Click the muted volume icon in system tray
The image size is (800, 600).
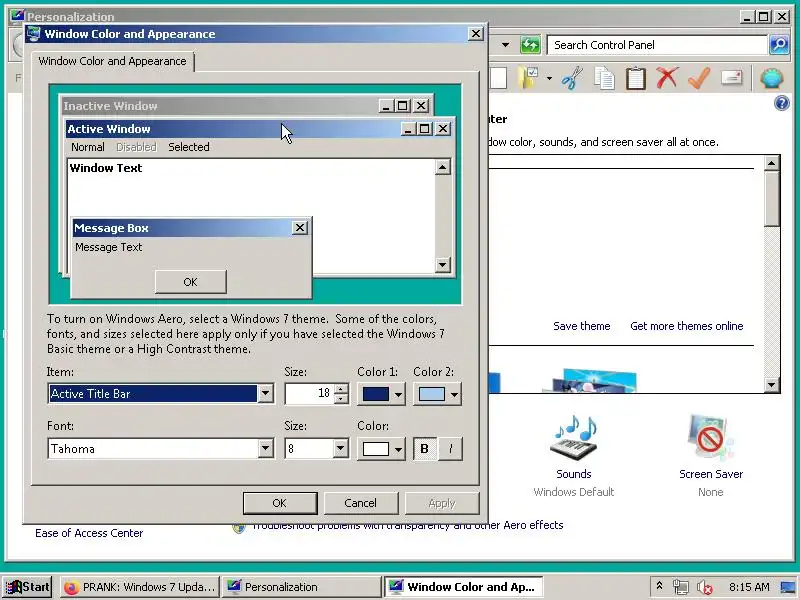click(705, 587)
